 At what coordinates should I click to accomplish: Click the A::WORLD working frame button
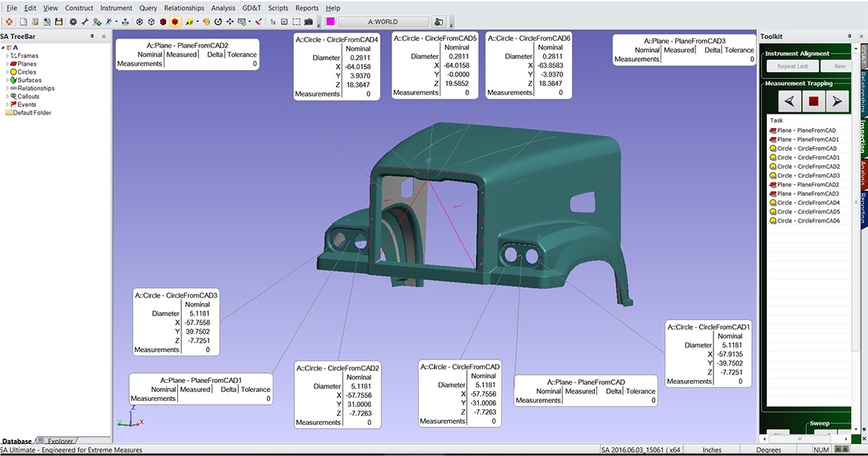[383, 22]
